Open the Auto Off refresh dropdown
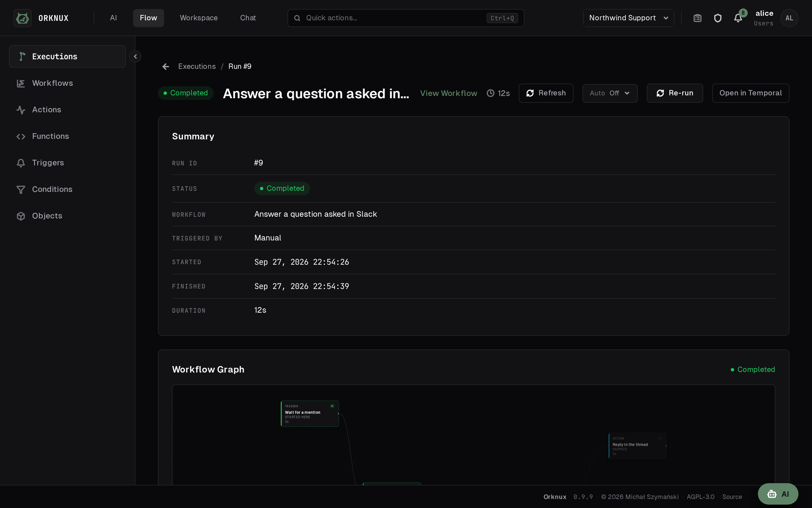Screen dimensions: 812x508 (x=610, y=93)
